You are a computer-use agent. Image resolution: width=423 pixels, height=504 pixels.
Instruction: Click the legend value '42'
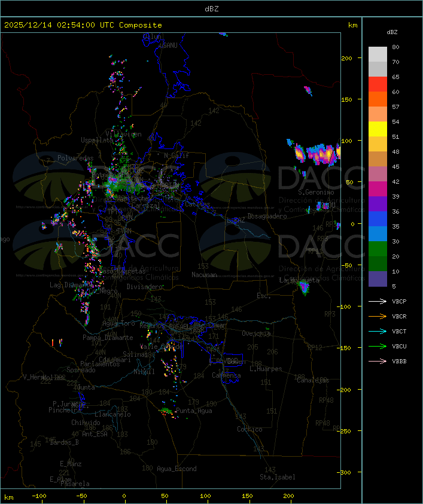tap(395, 182)
